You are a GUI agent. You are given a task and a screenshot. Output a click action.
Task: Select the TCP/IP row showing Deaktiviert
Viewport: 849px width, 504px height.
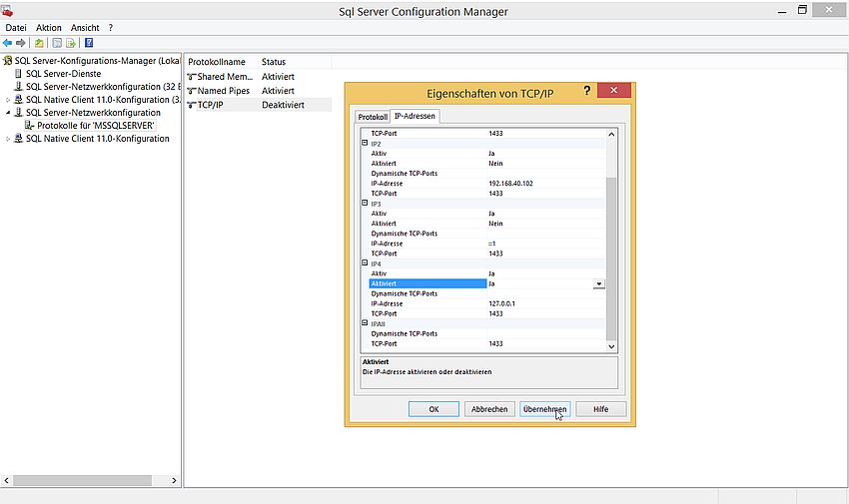tap(259, 105)
